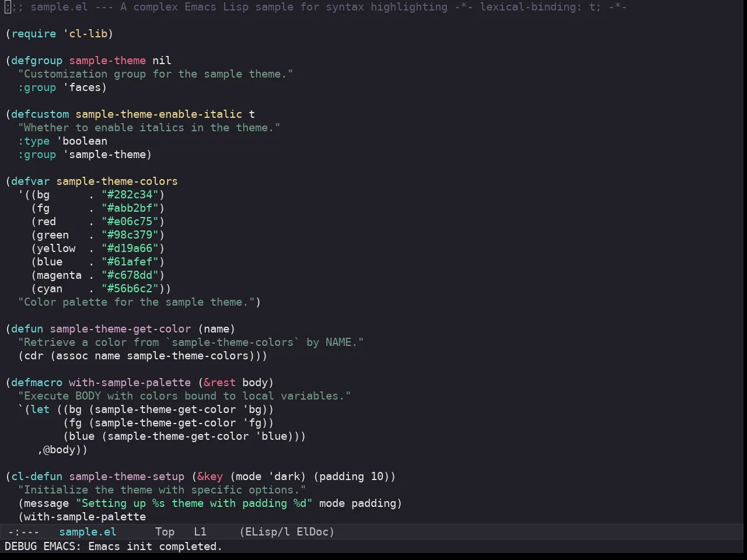747x560 pixels.
Task: Click the docstring "Color palette for the sample theme."
Action: pos(137,302)
